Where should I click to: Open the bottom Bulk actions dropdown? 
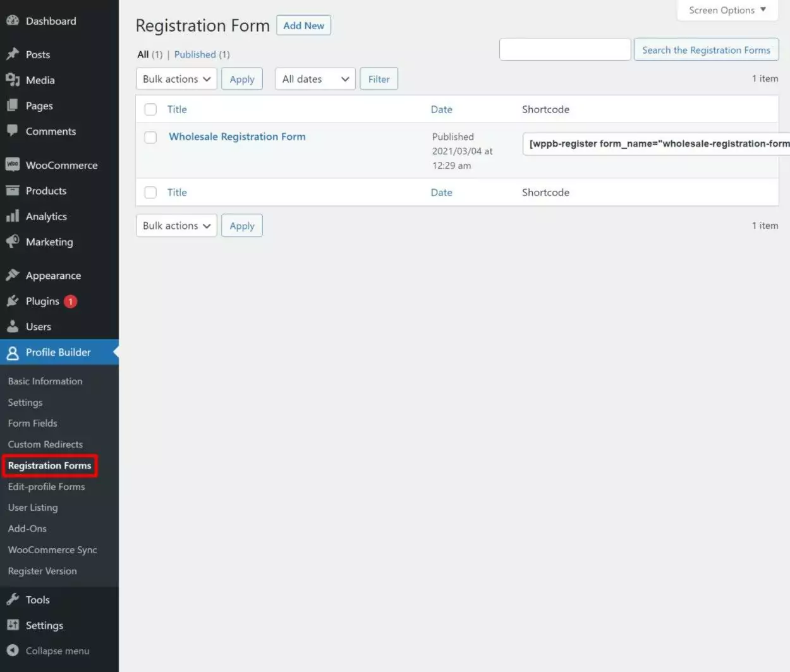[x=176, y=226]
